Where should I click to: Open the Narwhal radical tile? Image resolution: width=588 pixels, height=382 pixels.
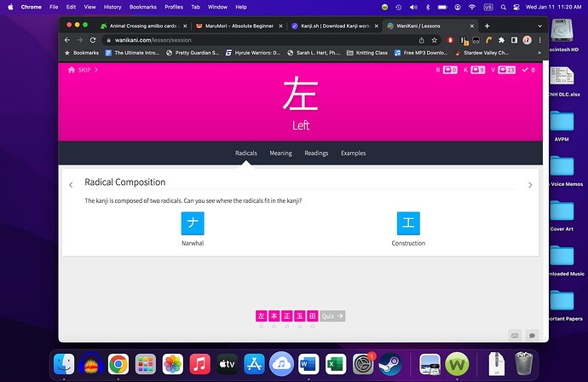click(193, 223)
